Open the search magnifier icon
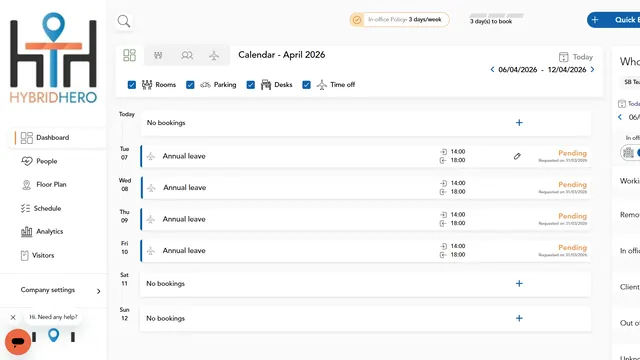Viewport: 640px width, 360px height. click(124, 21)
